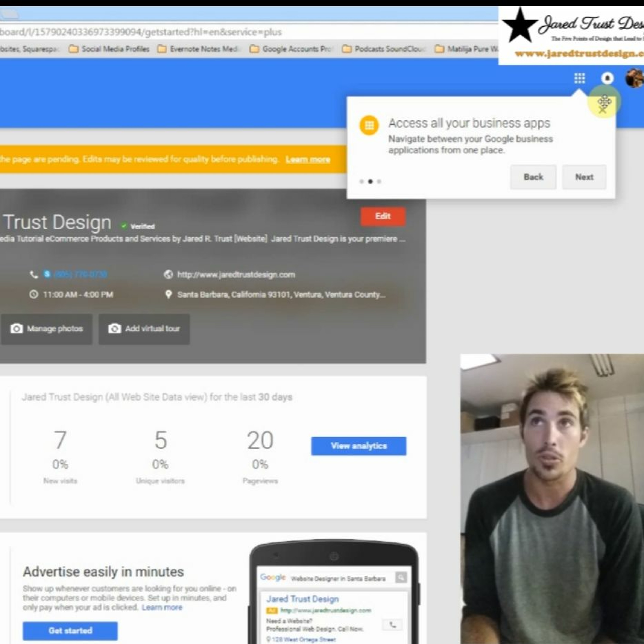Screen dimensions: 644x644
Task: Open the Google apps grid icon
Action: tap(579, 78)
